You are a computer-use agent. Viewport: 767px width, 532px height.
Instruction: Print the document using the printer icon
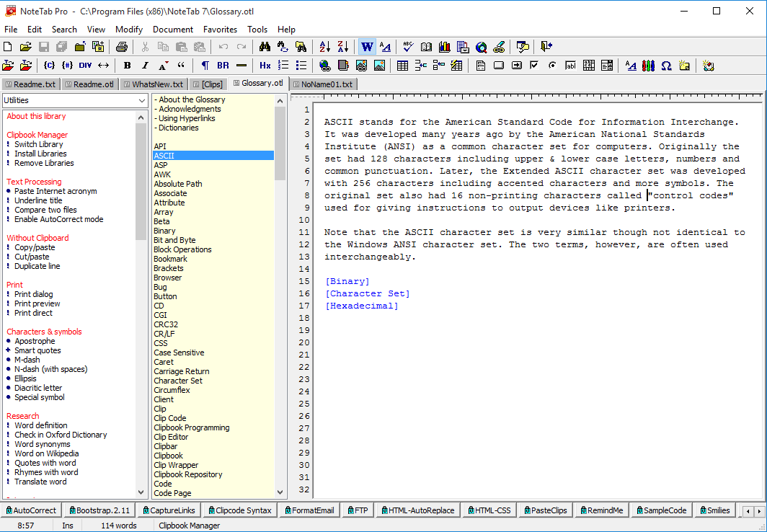click(122, 46)
